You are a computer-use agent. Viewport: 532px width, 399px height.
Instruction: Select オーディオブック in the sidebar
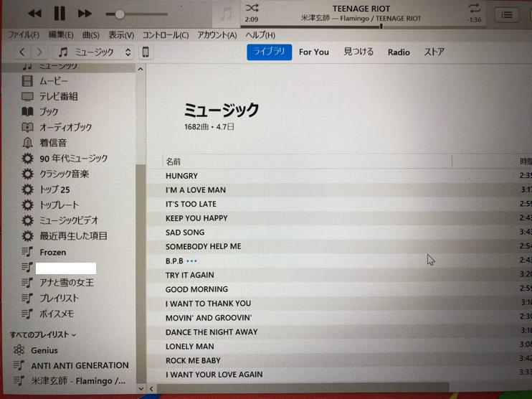(65, 127)
